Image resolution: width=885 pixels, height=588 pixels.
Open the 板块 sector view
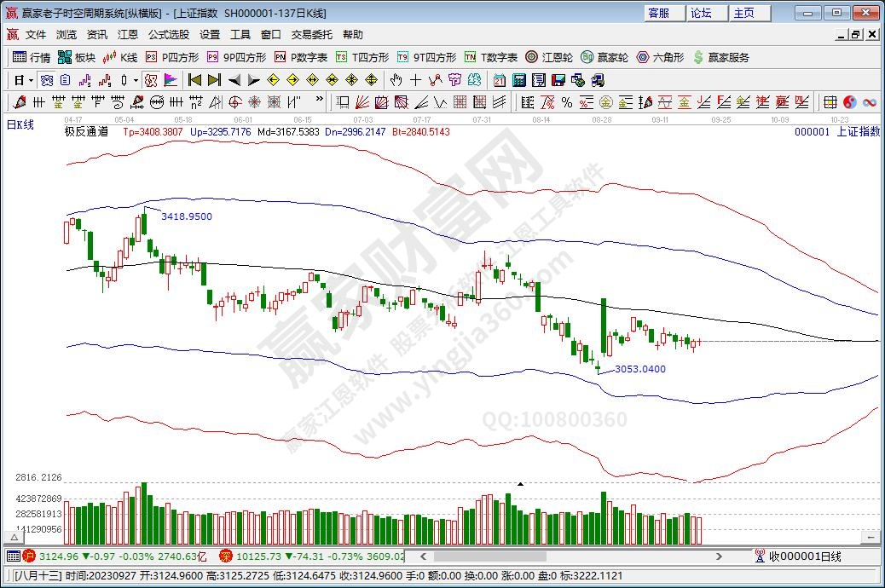[77, 57]
